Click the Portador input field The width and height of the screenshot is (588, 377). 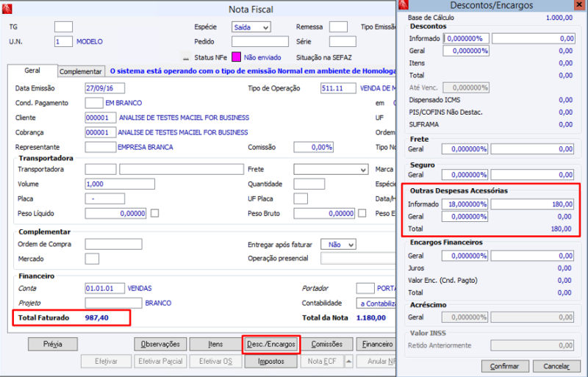(x=365, y=289)
